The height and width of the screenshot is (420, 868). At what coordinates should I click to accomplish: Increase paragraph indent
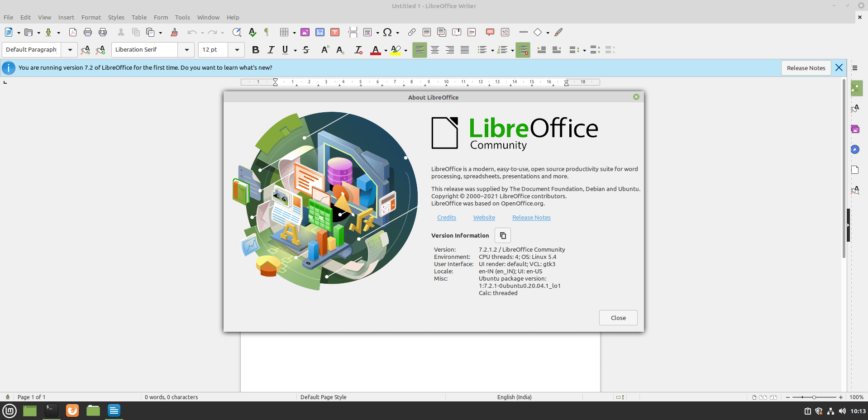coord(541,50)
